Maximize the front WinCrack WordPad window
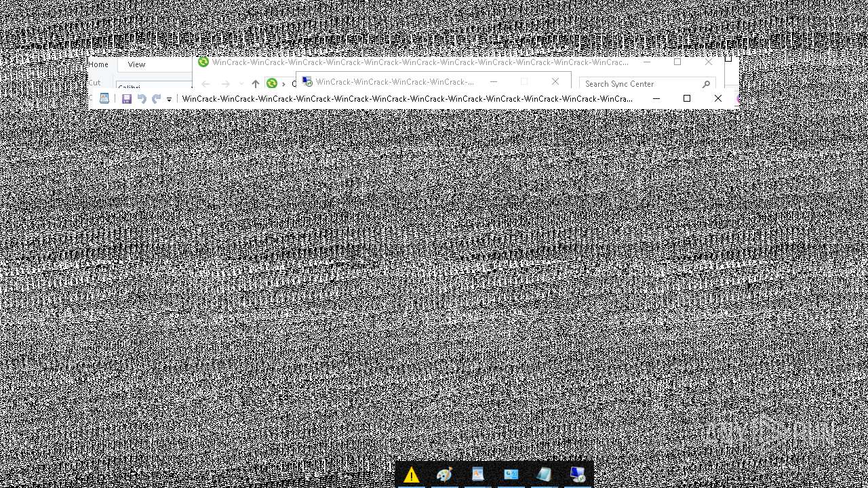 tap(687, 99)
